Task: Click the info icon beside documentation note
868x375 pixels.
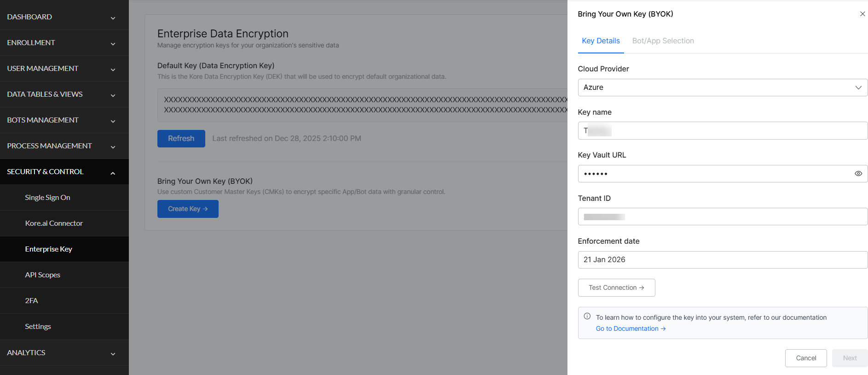Action: click(x=587, y=316)
